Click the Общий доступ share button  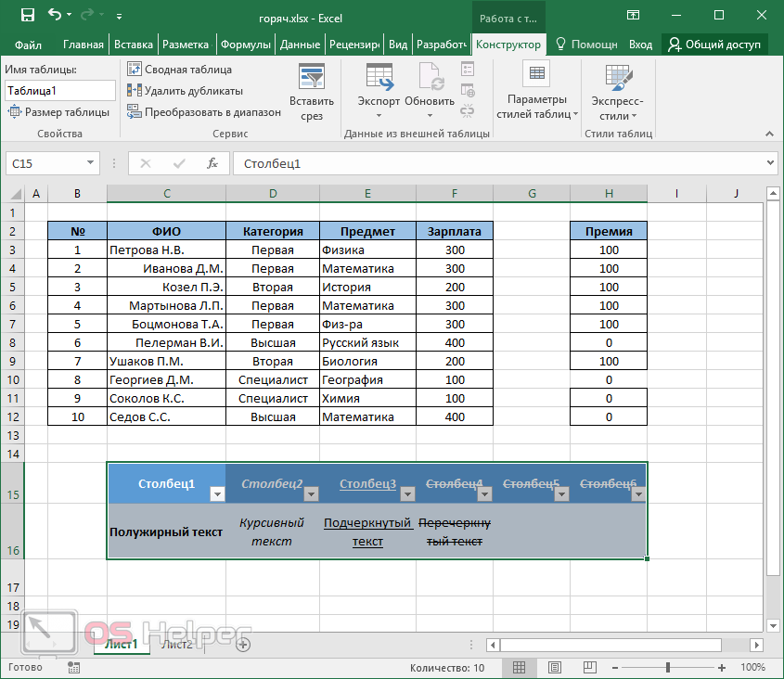(714, 45)
